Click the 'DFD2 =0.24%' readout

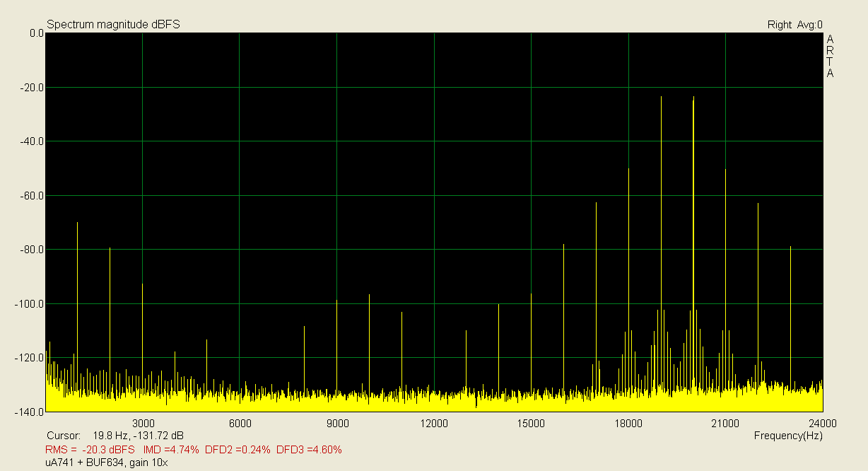[x=237, y=450]
